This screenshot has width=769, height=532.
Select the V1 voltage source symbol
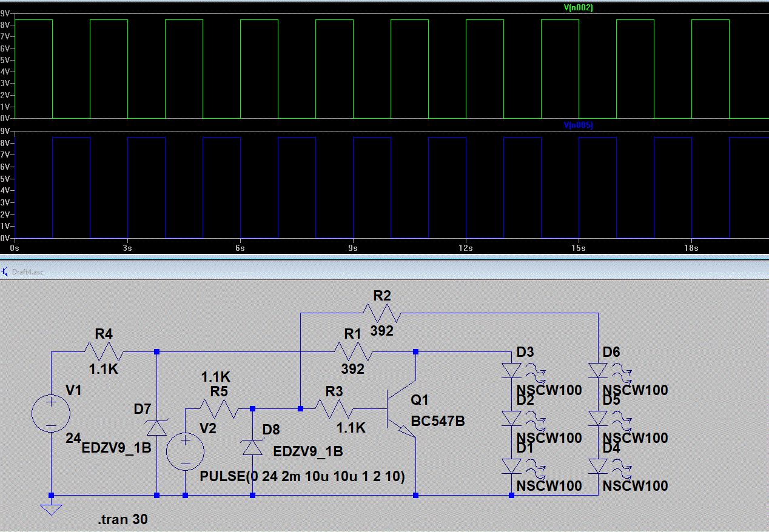click(x=51, y=414)
